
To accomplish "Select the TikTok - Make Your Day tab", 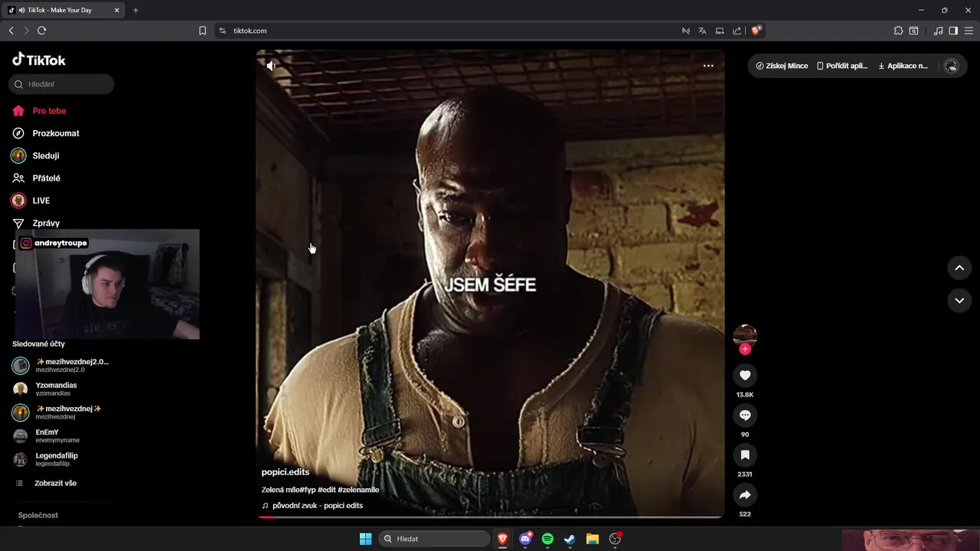I will [64, 10].
